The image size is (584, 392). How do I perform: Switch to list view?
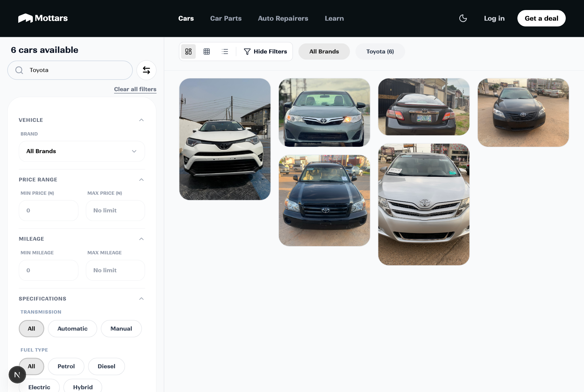225,51
